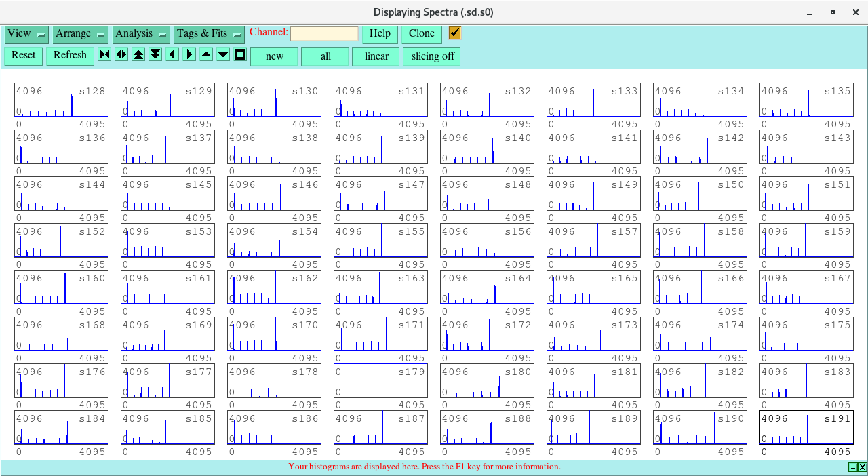Pan spectra left with left-arrow icon
Viewport: 868px width, 476px height.
point(172,55)
